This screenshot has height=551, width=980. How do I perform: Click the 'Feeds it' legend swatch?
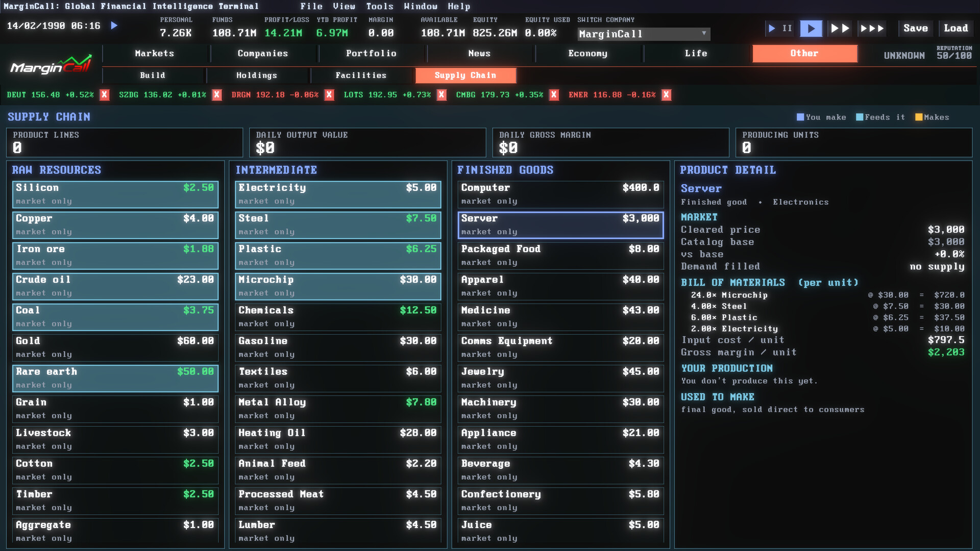tap(860, 117)
